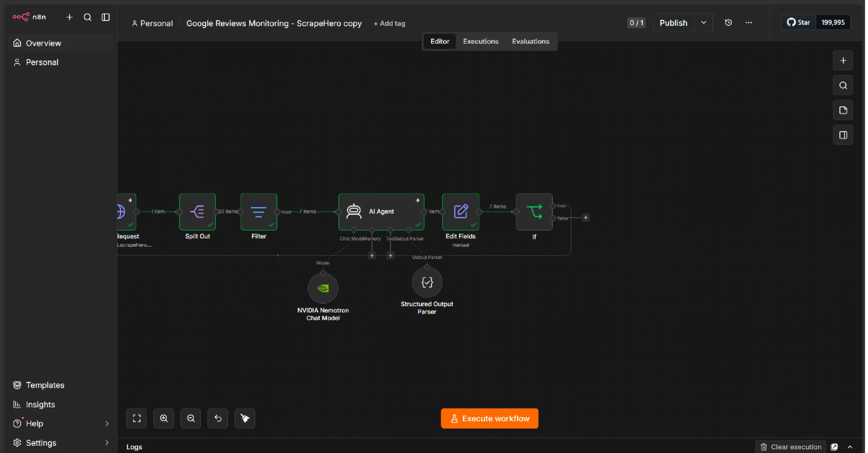The width and height of the screenshot is (868, 453).
Task: Collapse the sidebar with the panel icon
Action: [106, 17]
